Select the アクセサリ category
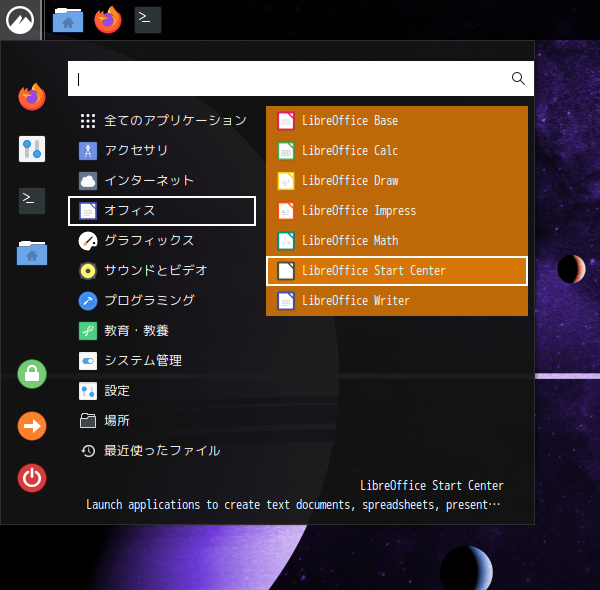The height and width of the screenshot is (590, 600). pos(162,151)
